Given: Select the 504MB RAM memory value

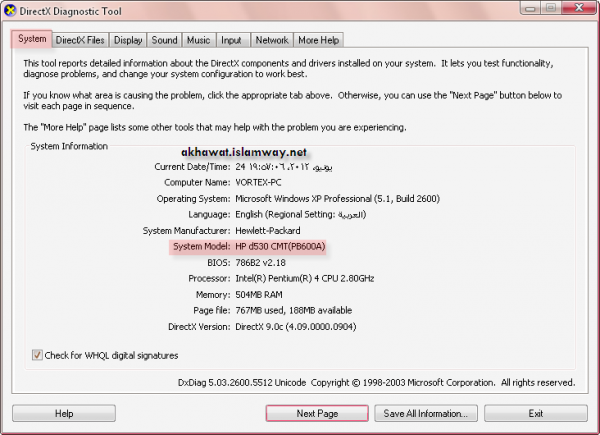Looking at the screenshot, I should [x=259, y=295].
